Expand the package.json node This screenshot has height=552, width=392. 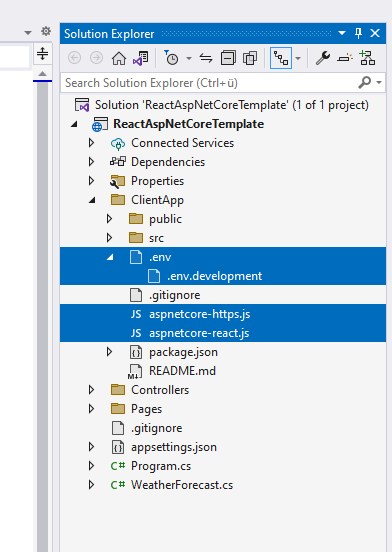tap(109, 352)
